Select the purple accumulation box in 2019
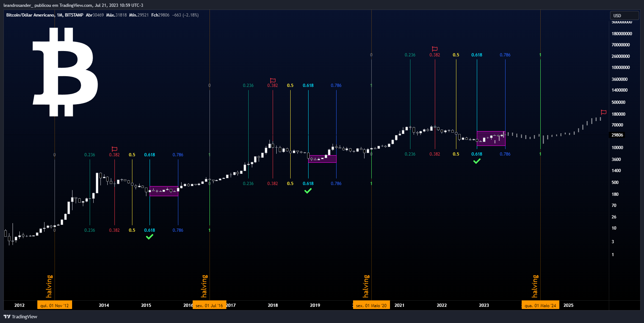Viewport: 644px width, 323px height. coord(322,159)
